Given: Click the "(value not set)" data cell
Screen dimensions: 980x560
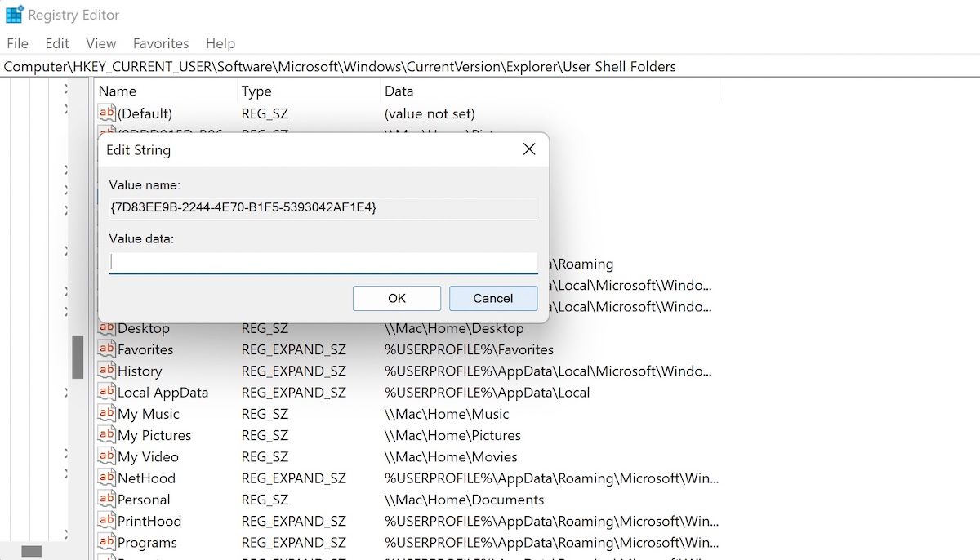Looking at the screenshot, I should 430,113.
